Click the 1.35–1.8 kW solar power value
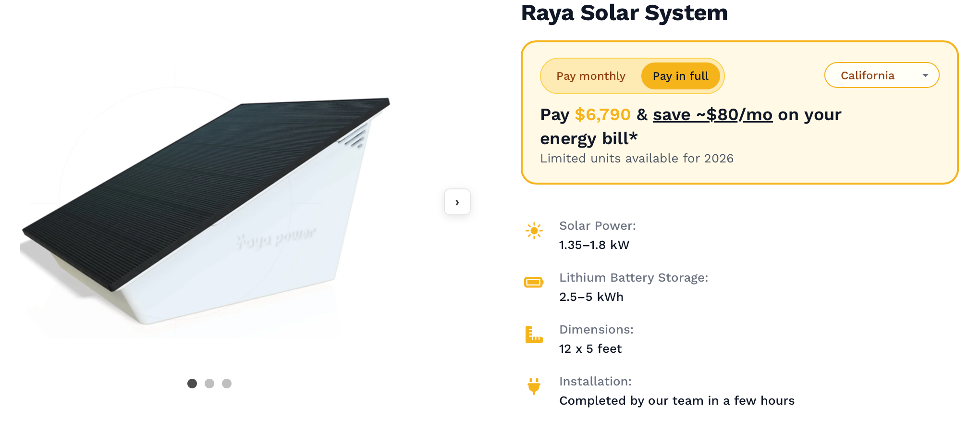Viewport: 980px width, 422px height. pos(594,245)
